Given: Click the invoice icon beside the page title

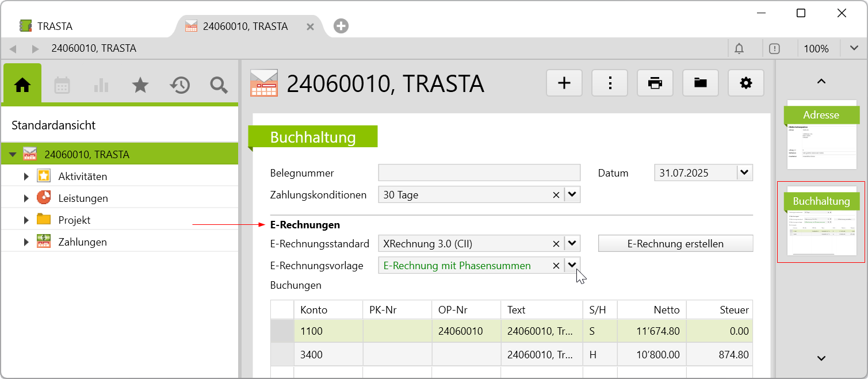Looking at the screenshot, I should (264, 83).
